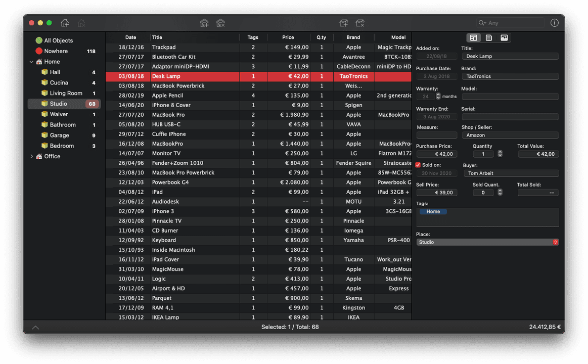588x364 pixels.
Task: Open the info button in title bar
Action: [555, 23]
